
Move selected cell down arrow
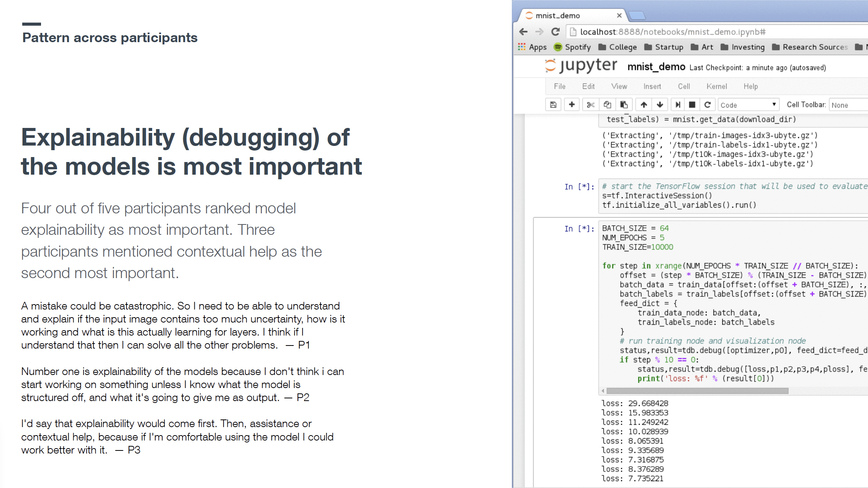click(x=660, y=105)
